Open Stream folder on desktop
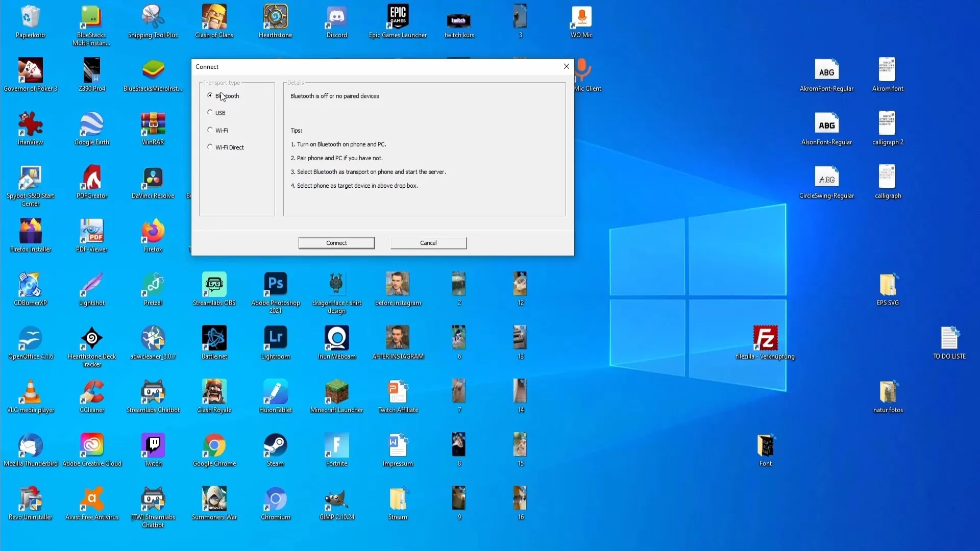Viewport: 980px width, 551px height. [398, 504]
